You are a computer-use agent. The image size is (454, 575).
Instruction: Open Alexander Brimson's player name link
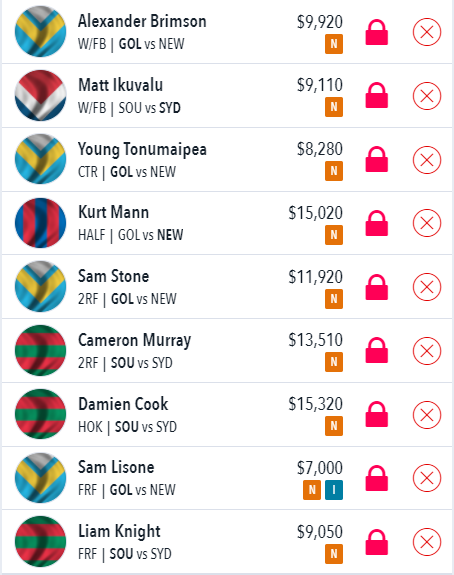pos(142,21)
